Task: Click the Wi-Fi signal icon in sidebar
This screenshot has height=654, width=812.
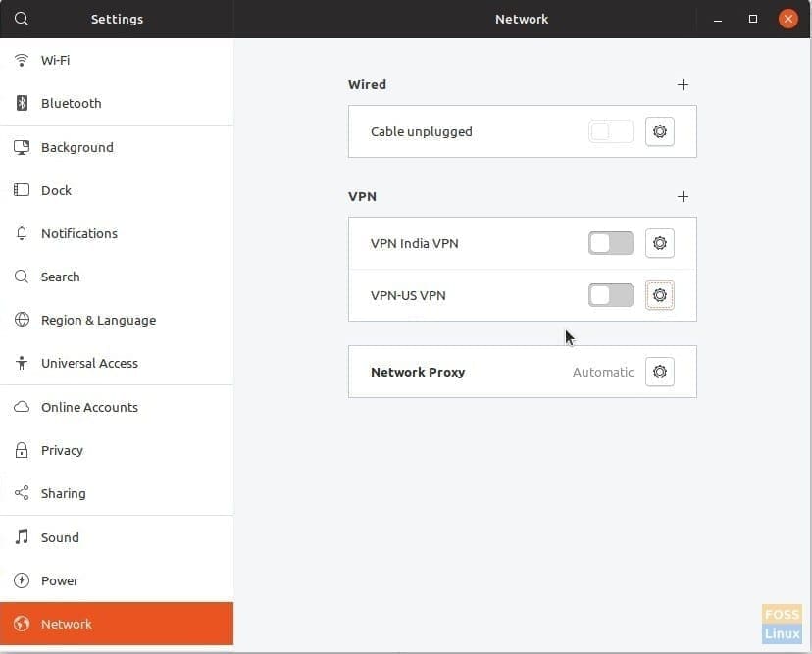Action: click(22, 60)
